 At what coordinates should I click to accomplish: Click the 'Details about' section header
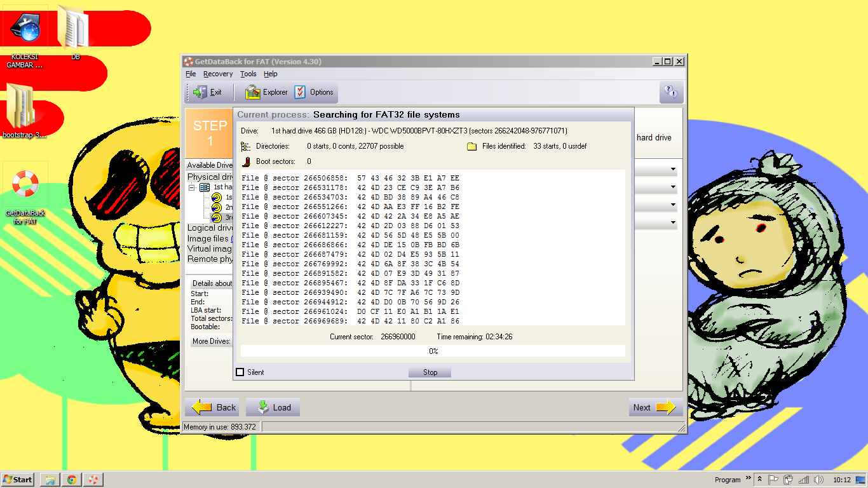coord(212,283)
